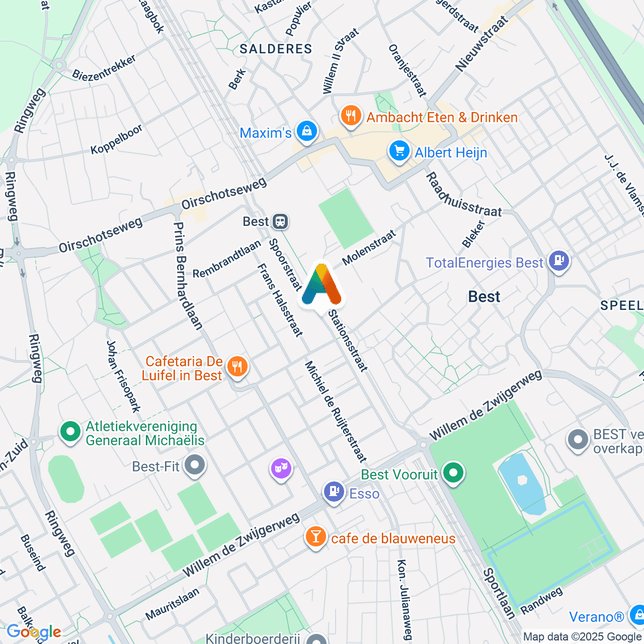Image resolution: width=644 pixels, height=644 pixels.
Task: Click the Google logo link
Action: (x=34, y=632)
